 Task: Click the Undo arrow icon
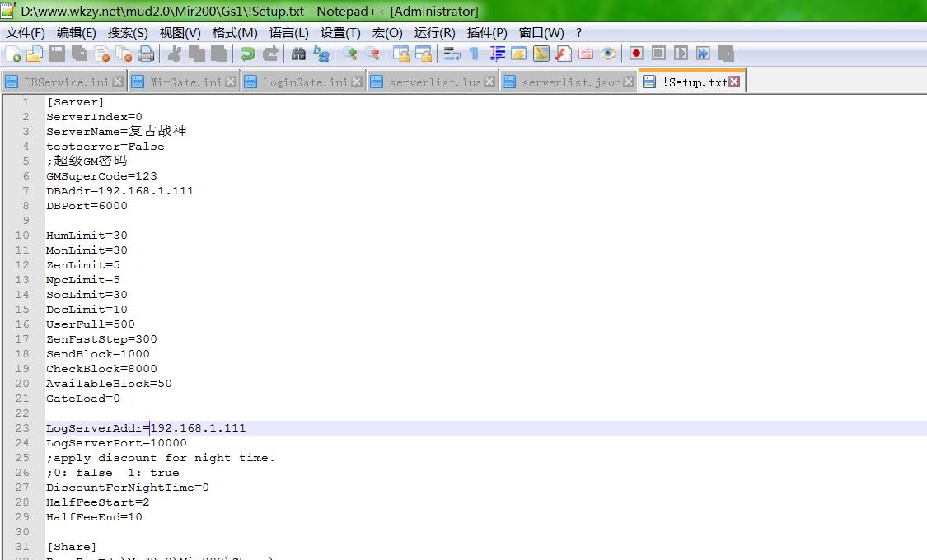point(247,54)
